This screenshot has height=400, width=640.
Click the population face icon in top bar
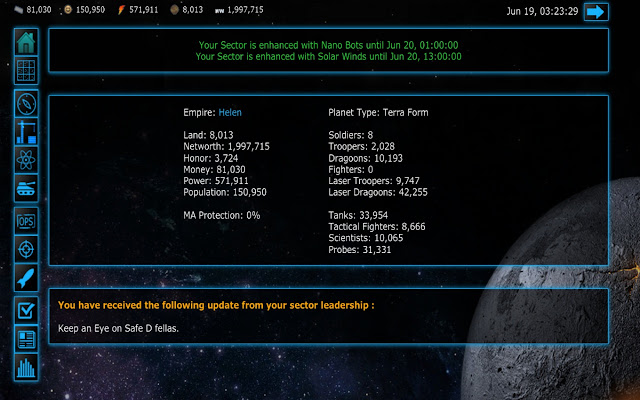click(68, 9)
